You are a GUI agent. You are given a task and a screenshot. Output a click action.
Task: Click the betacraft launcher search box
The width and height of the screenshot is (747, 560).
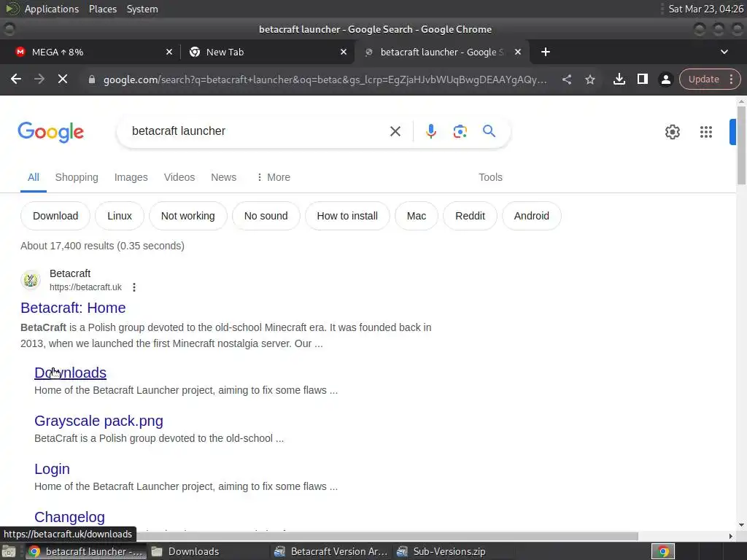coord(255,131)
